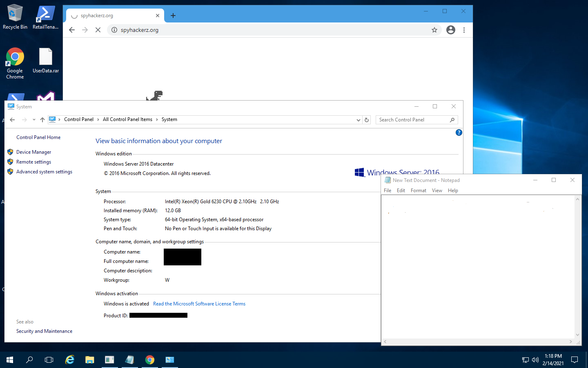Image resolution: width=588 pixels, height=368 pixels.
Task: Open Notepad's View menu
Action: pos(437,191)
